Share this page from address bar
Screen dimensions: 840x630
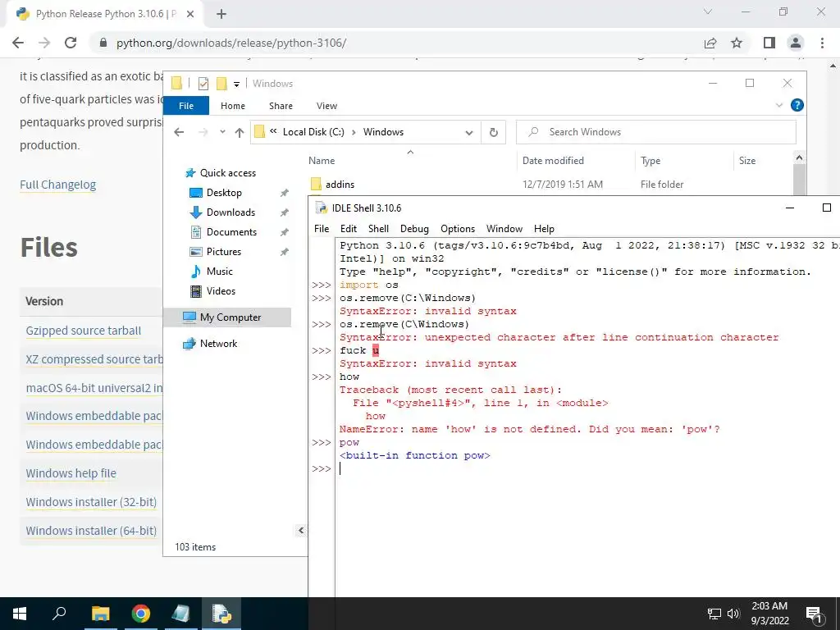[x=710, y=43]
